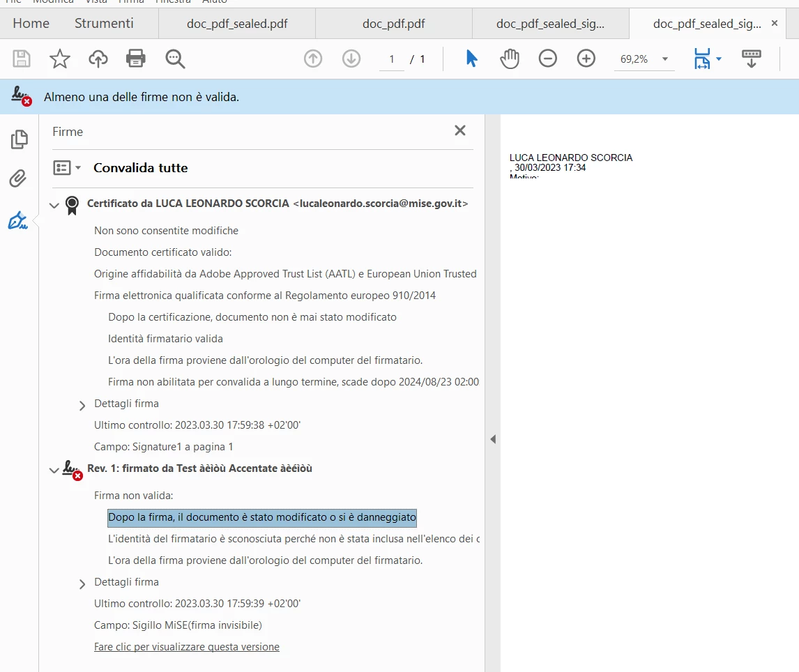Select 'Firma elettronica qualificata' Regolamento 910/2014 row
Screen dimensions: 799x672
[x=265, y=296]
